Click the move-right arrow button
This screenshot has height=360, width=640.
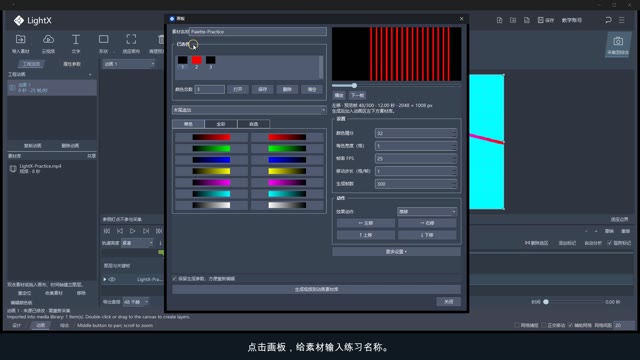[427, 223]
